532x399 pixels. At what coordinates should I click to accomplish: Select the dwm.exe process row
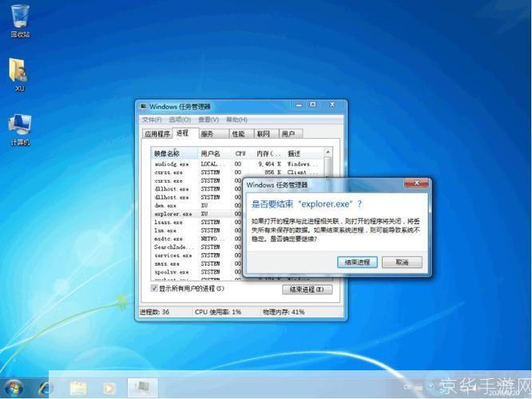[197, 205]
